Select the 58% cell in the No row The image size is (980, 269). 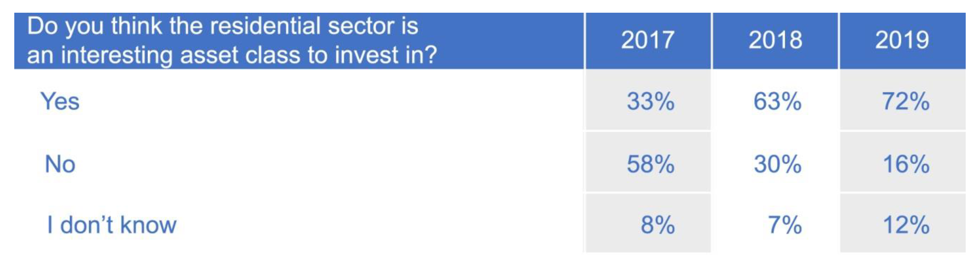[651, 164]
